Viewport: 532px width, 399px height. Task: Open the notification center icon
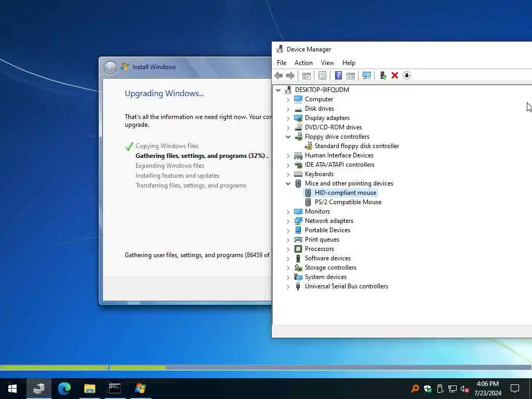tap(515, 389)
